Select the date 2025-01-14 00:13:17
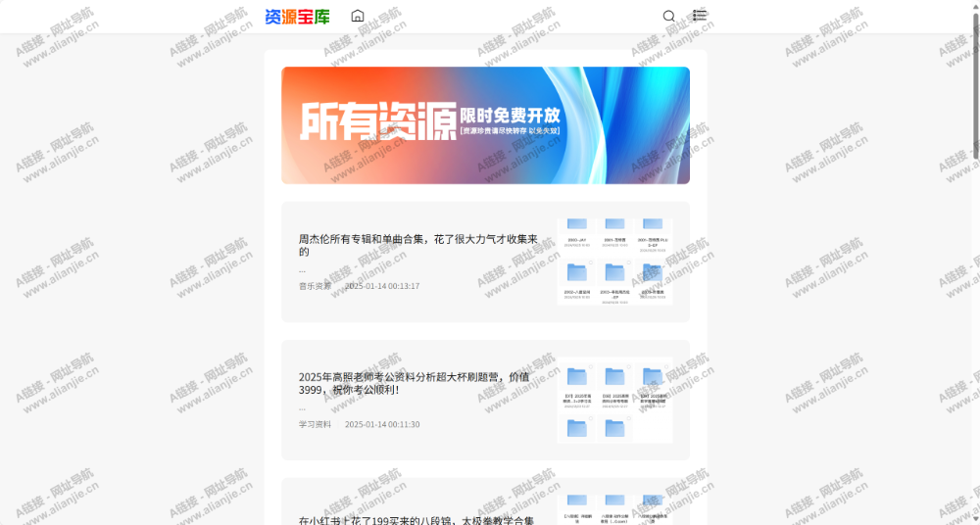 [382, 286]
